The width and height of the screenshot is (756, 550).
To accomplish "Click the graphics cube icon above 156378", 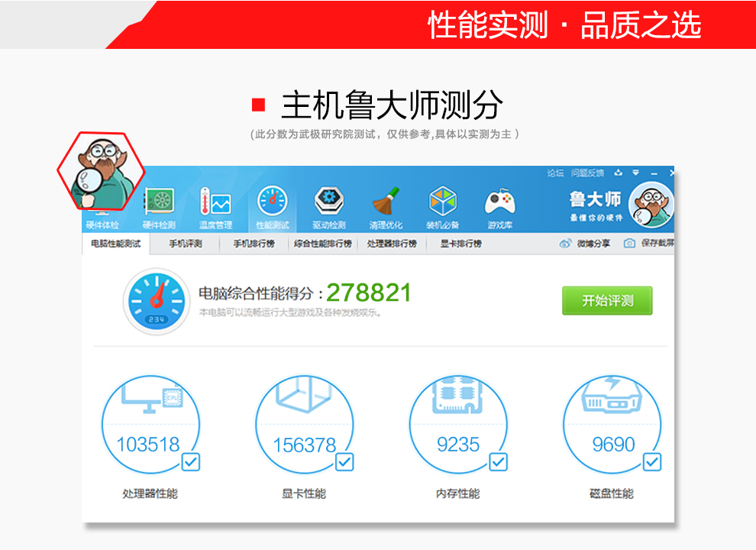I will click(x=304, y=396).
